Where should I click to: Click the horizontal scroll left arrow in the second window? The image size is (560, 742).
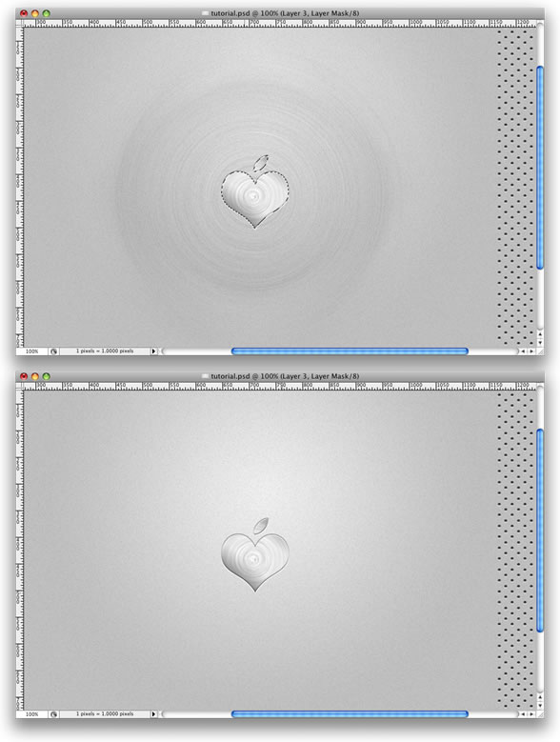(523, 714)
